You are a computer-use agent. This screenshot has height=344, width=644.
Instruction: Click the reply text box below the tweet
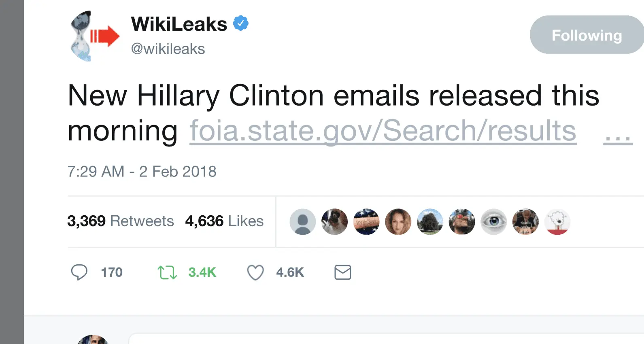(385, 339)
